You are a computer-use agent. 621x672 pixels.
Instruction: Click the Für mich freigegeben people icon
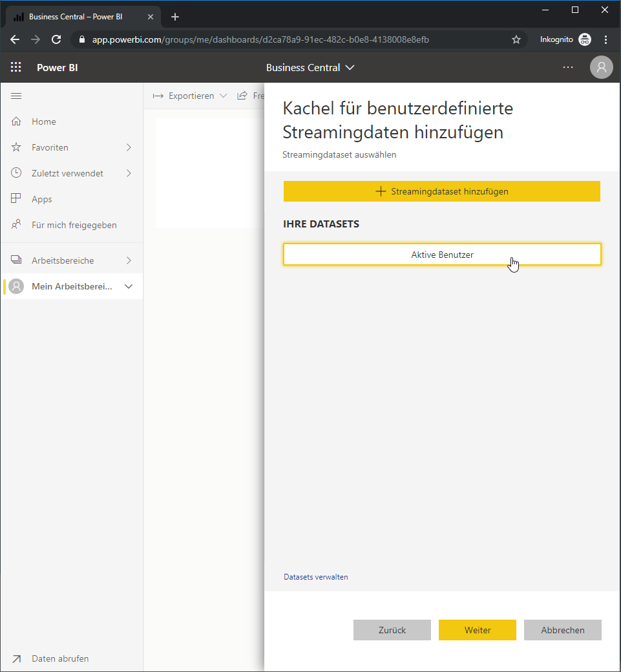(x=16, y=225)
